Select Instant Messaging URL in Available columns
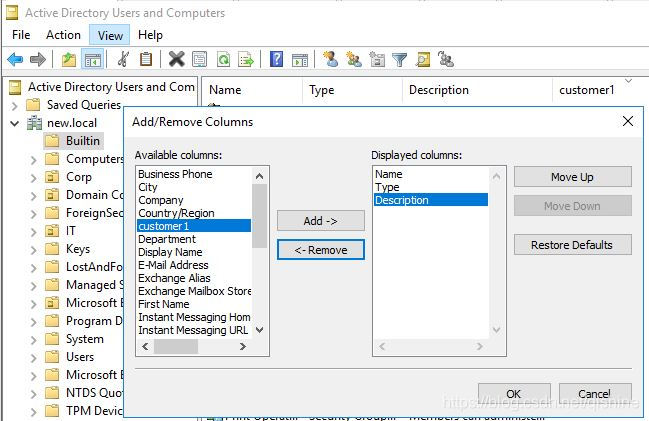Viewport: 649px width, 421px height. (194, 330)
